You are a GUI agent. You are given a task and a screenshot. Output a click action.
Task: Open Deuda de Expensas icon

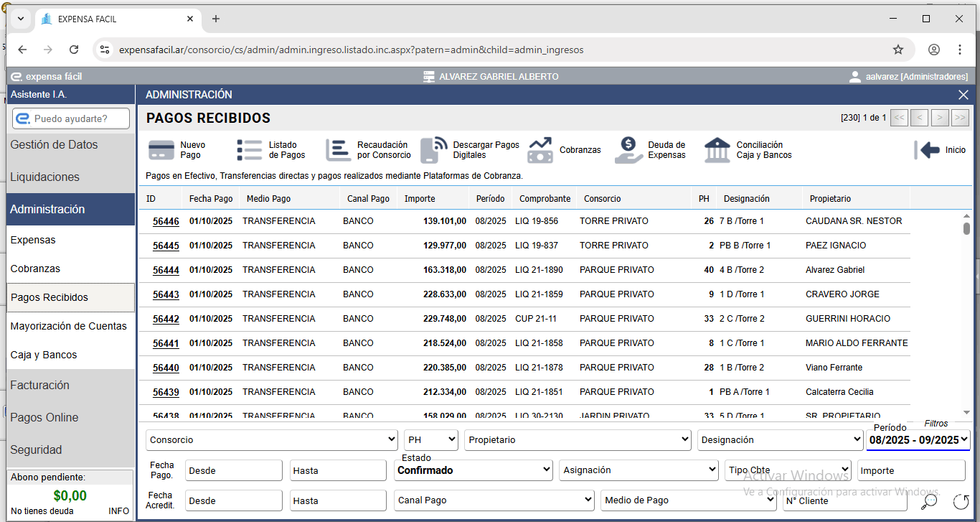[628, 150]
